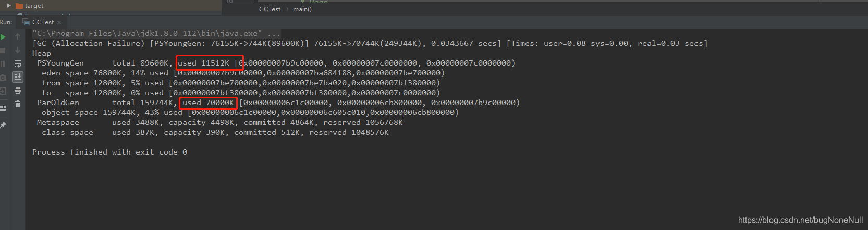Click the 'to space 12800K' line
868x230 pixels.
tap(241, 93)
